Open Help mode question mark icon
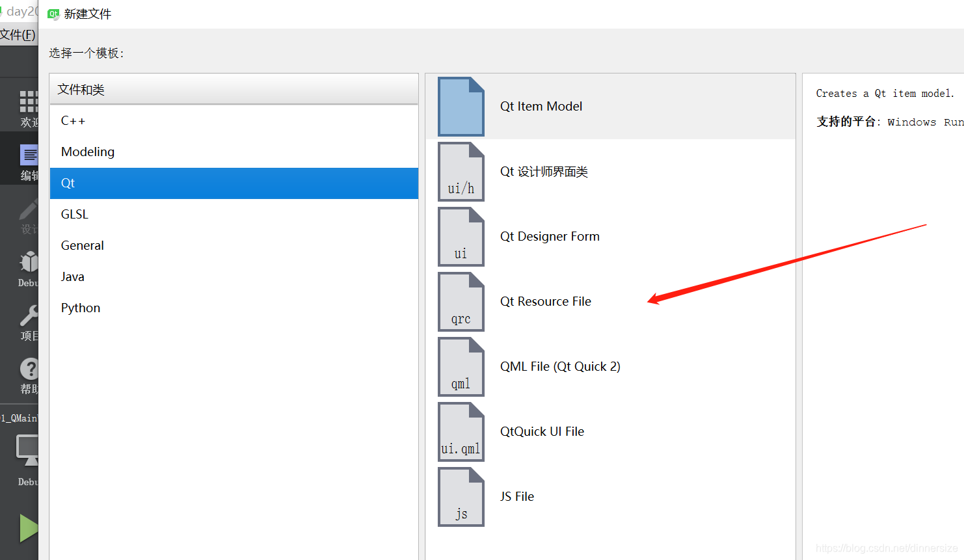This screenshot has height=560, width=964. (x=29, y=369)
